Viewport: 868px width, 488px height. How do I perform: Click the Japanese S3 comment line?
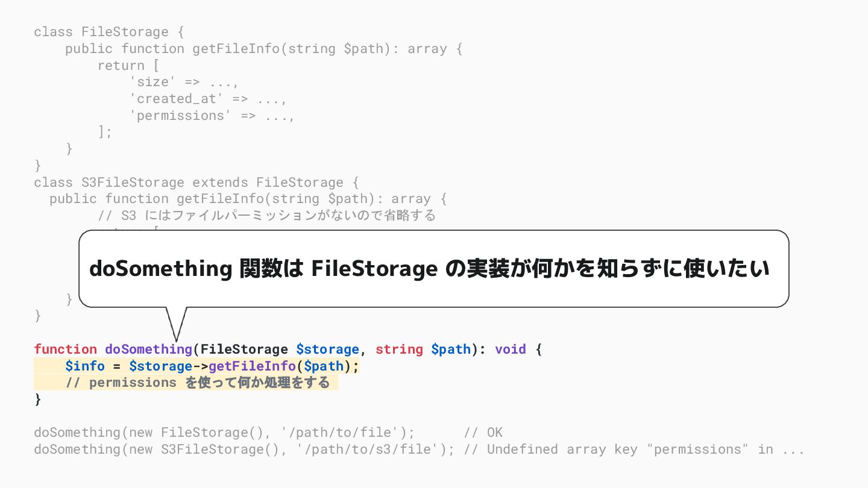266,216
